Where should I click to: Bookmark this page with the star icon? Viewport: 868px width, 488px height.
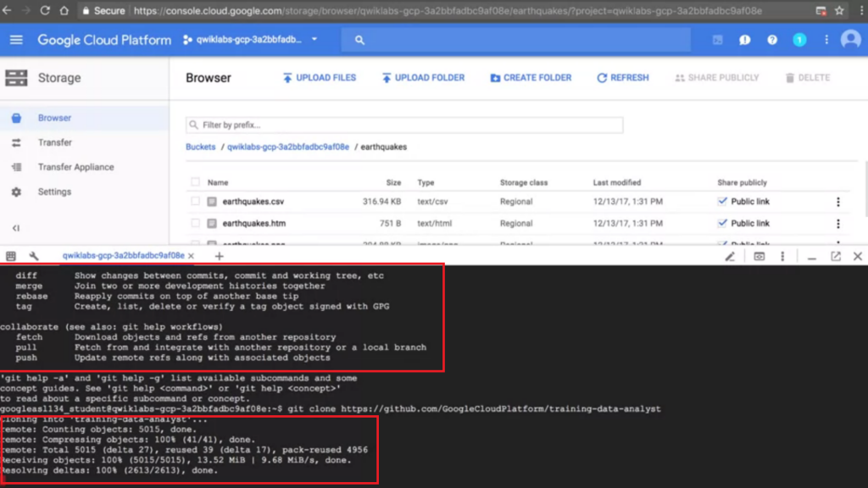pyautogui.click(x=840, y=10)
